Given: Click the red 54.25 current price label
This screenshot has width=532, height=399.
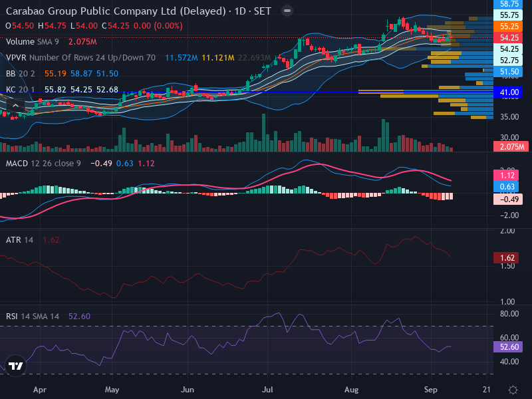Looking at the screenshot, I should [509, 38].
